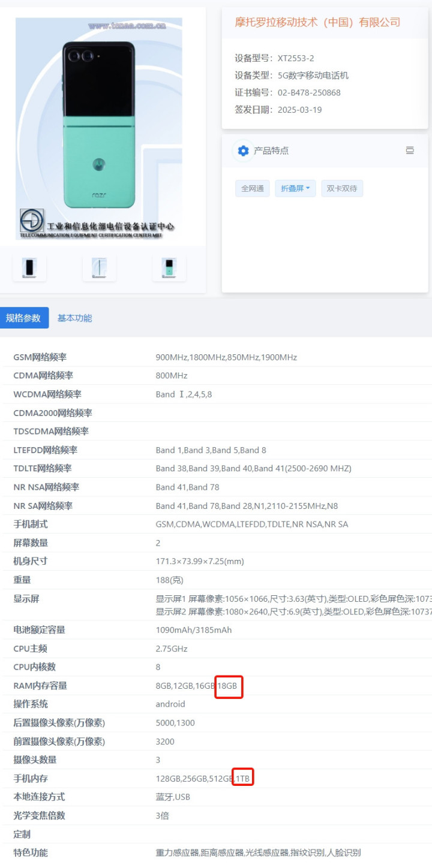Screen dimensions: 432x868
Task: Click the CDMA2000网络频率 row label
Action: (x=53, y=413)
